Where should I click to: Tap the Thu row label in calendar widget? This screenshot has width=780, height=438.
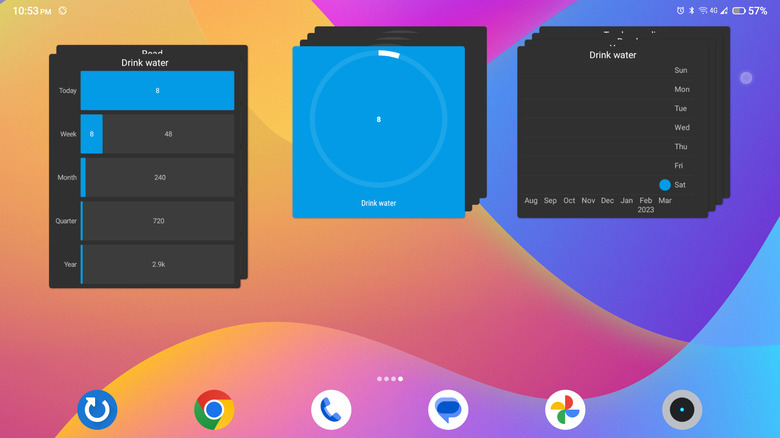tap(681, 146)
